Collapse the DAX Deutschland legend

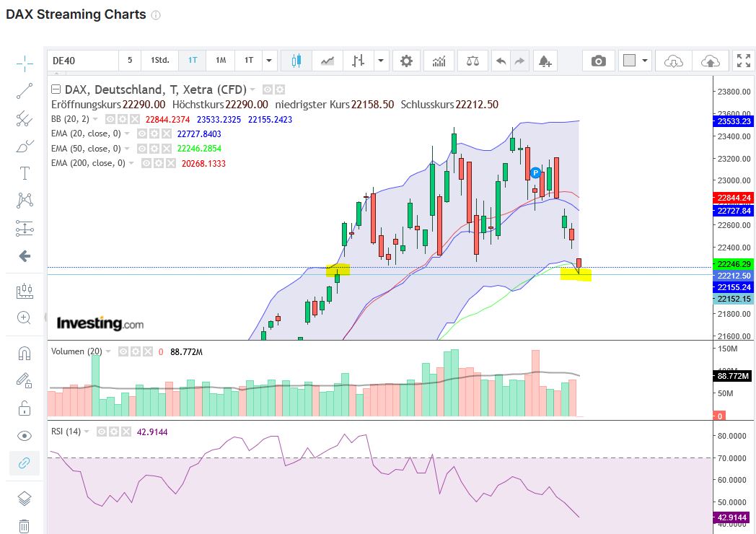(56, 89)
